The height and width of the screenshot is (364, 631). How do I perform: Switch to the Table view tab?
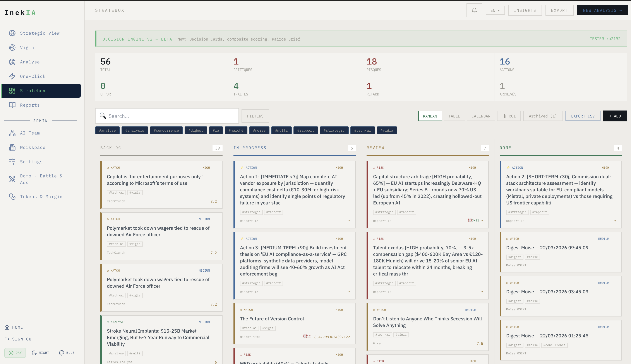click(x=454, y=116)
